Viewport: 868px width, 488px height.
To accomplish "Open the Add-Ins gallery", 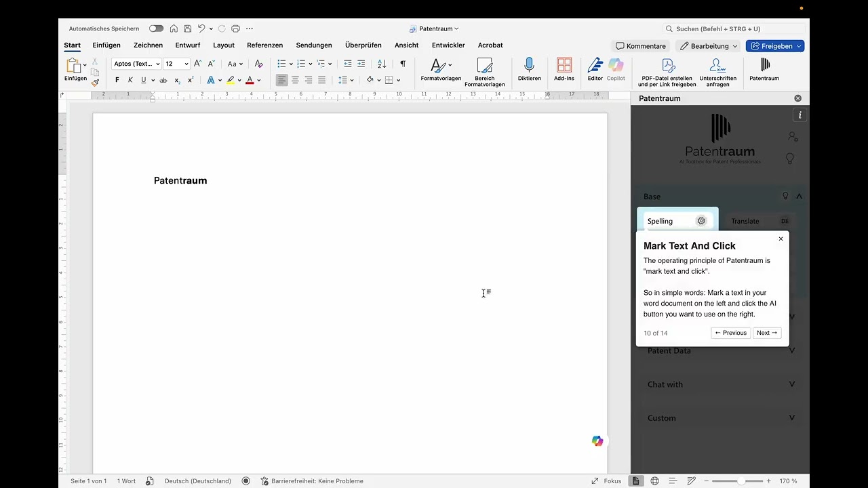I will [564, 69].
